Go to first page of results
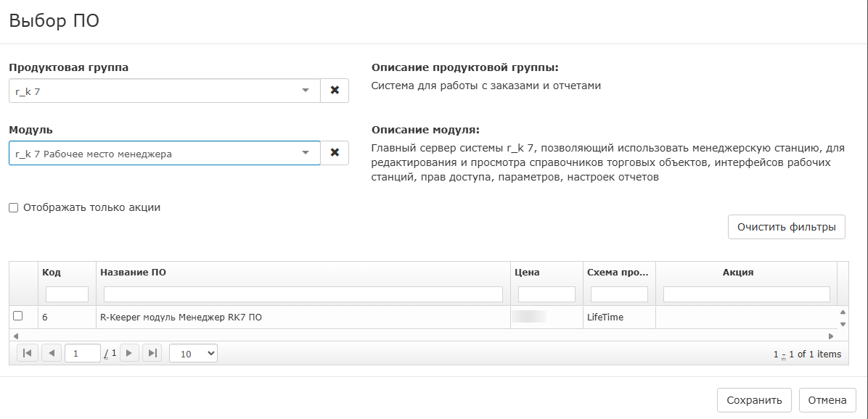The width and height of the screenshot is (868, 419). coord(27,353)
